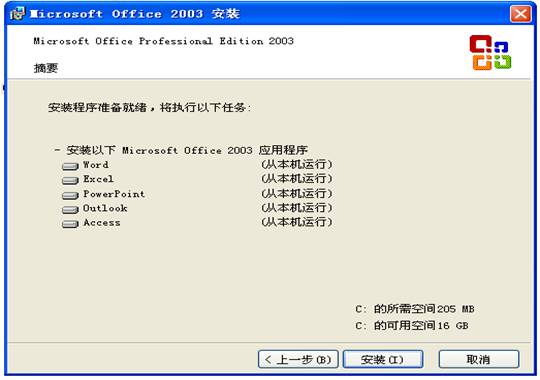Click the Access drive icon

70,224
